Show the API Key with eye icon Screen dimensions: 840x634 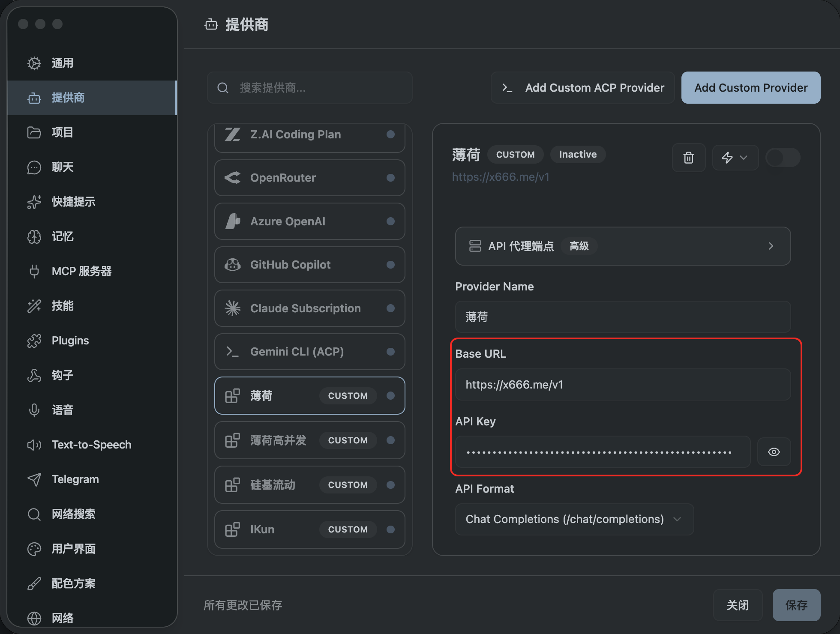pos(774,452)
